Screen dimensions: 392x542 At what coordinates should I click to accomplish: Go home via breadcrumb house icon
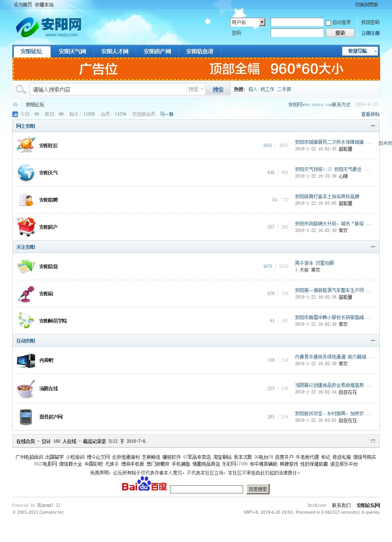(x=15, y=104)
